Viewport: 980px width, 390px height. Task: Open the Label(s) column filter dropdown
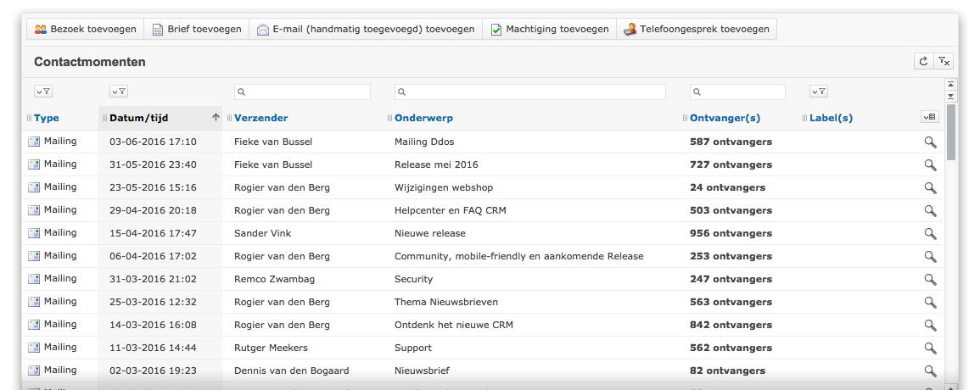click(x=819, y=92)
